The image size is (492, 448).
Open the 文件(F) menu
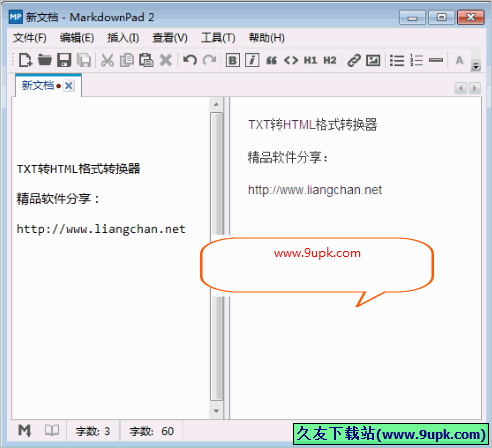click(x=30, y=38)
